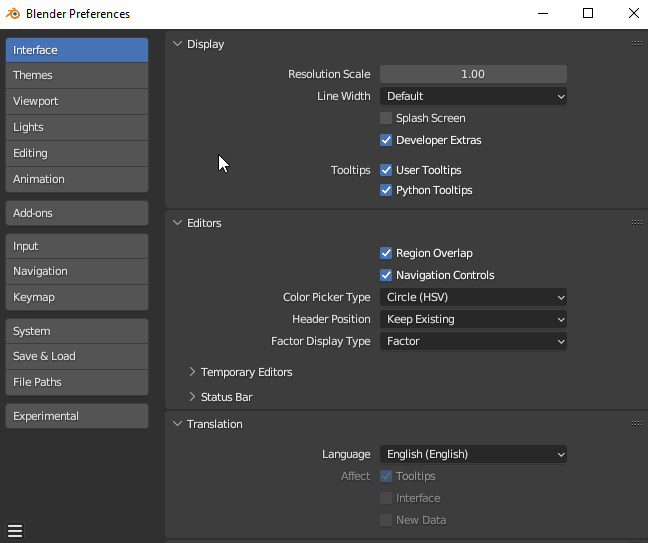648x543 pixels.
Task: Open Save & Load preferences
Action: (x=77, y=356)
